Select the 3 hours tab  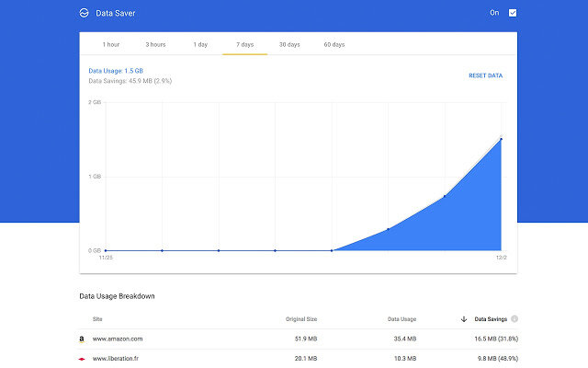pyautogui.click(x=155, y=44)
